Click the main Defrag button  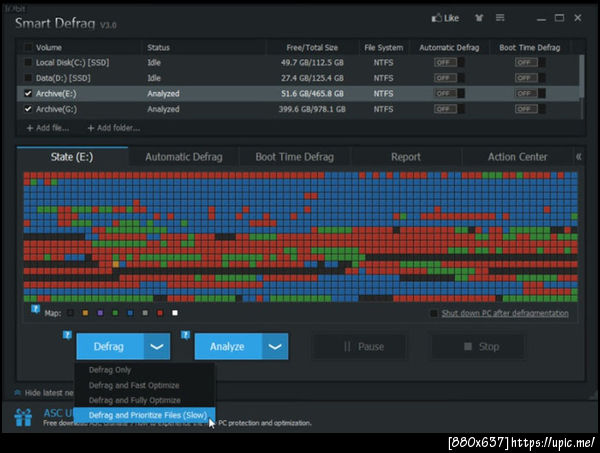click(110, 346)
